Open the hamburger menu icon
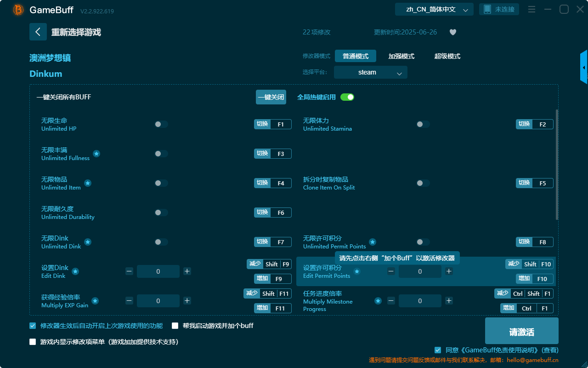 click(531, 9)
